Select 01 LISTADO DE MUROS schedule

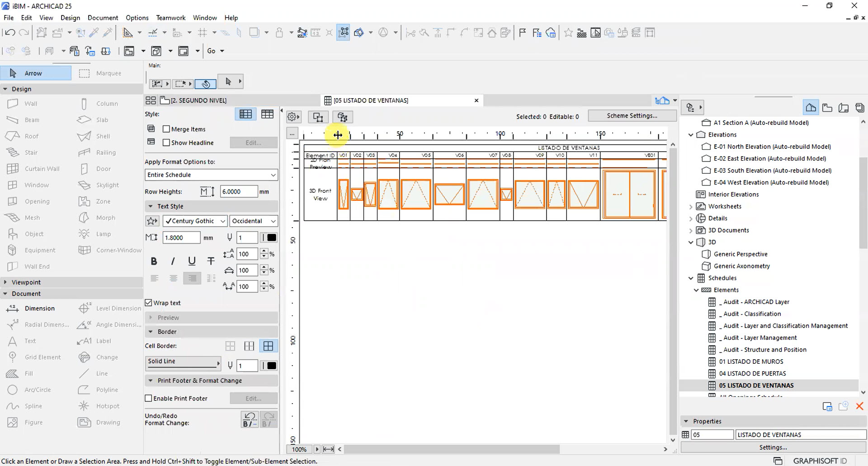(x=751, y=361)
